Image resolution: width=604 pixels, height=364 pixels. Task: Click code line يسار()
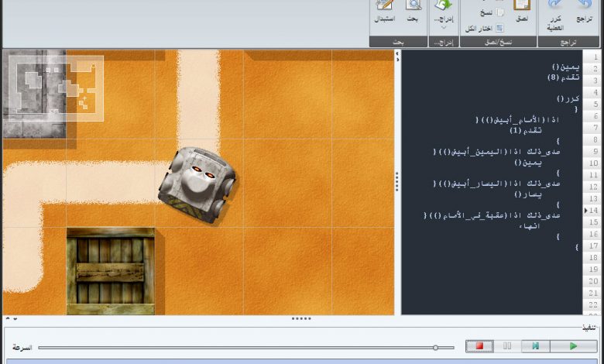528,194
